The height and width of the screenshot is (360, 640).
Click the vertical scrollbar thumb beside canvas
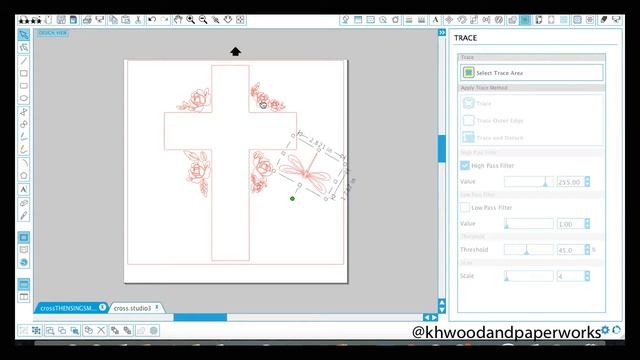pyautogui.click(x=442, y=149)
